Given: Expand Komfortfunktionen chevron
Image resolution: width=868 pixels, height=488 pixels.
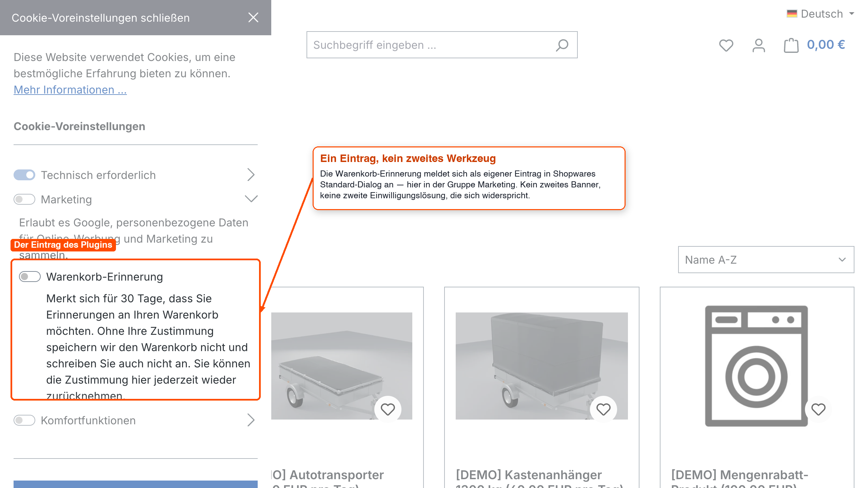Looking at the screenshot, I should pyautogui.click(x=251, y=420).
